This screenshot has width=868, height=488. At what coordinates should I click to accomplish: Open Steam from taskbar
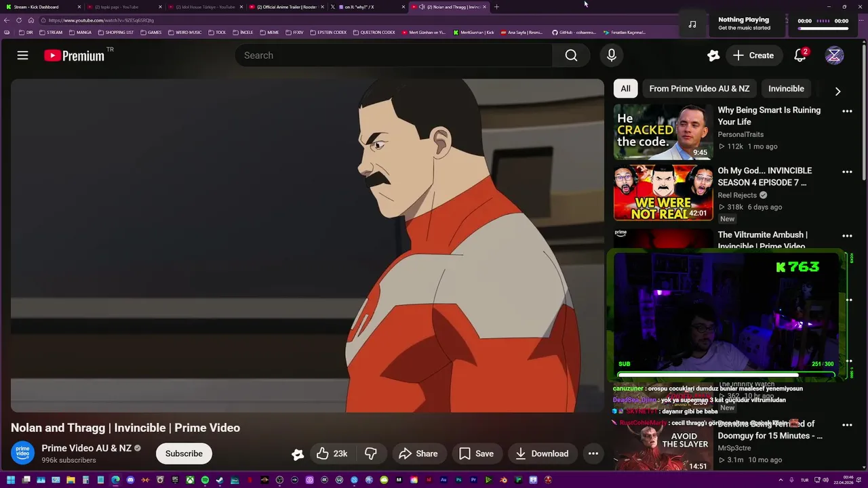[220, 480]
